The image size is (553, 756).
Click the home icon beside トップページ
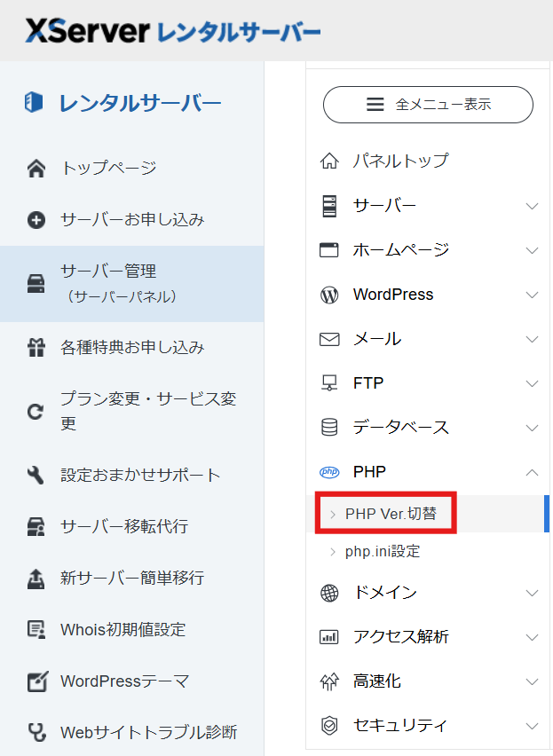(x=36, y=169)
